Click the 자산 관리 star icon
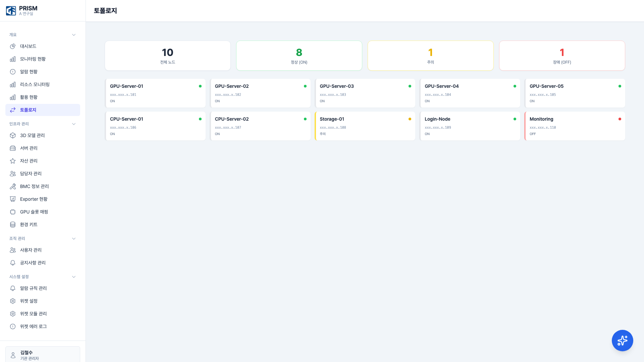 (x=13, y=161)
